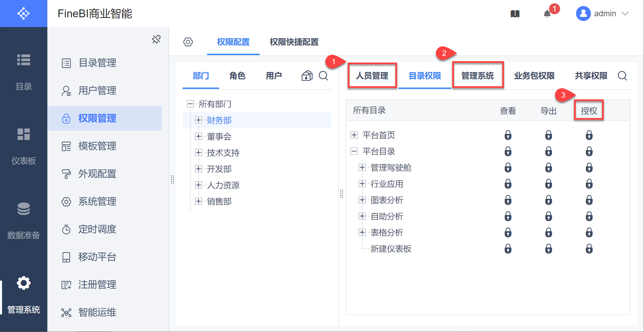Switch to the 权限快捷配置 tab
The image size is (644, 332).
pyautogui.click(x=294, y=42)
